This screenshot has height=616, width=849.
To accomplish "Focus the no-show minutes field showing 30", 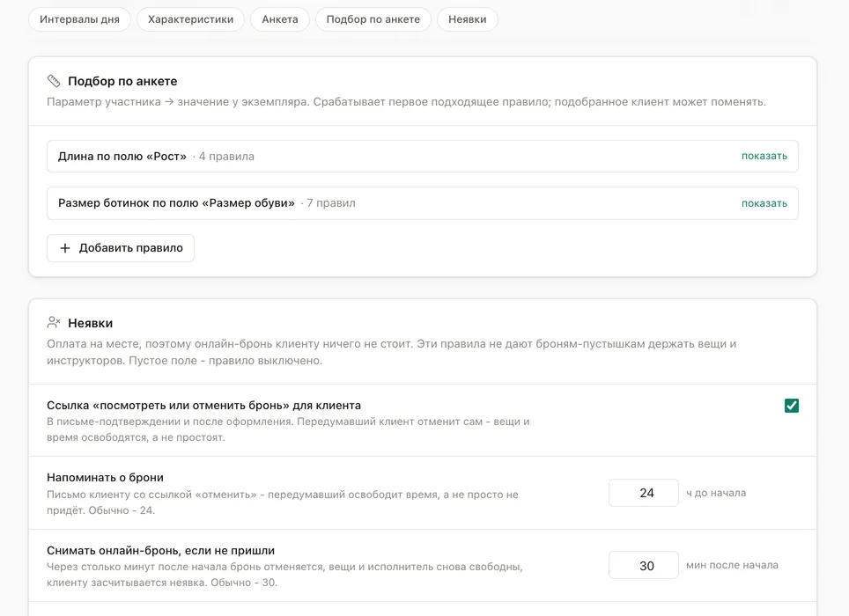I will tap(643, 565).
